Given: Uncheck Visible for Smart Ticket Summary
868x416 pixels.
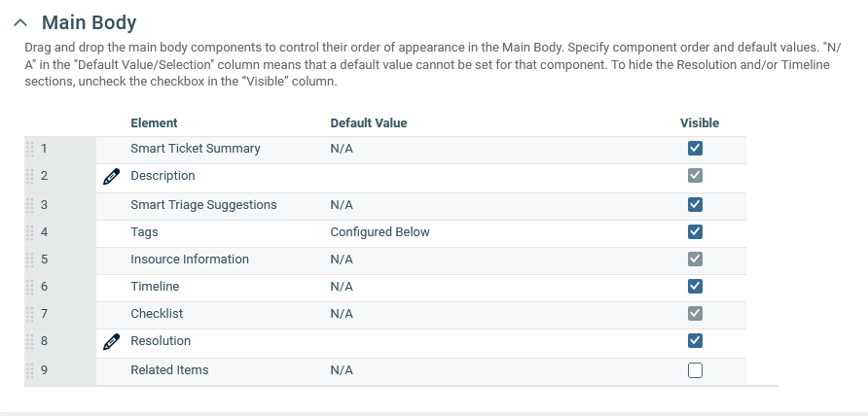Looking at the screenshot, I should click(x=695, y=149).
